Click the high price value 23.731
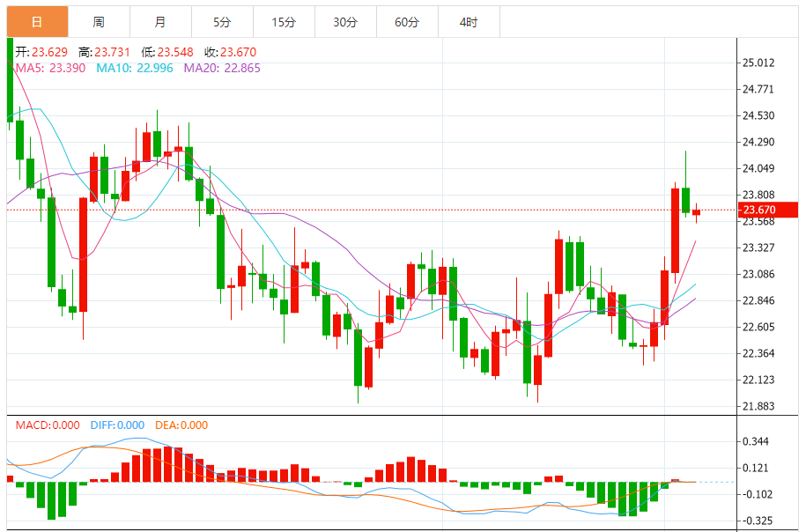The height and width of the screenshot is (532, 806). [112, 53]
